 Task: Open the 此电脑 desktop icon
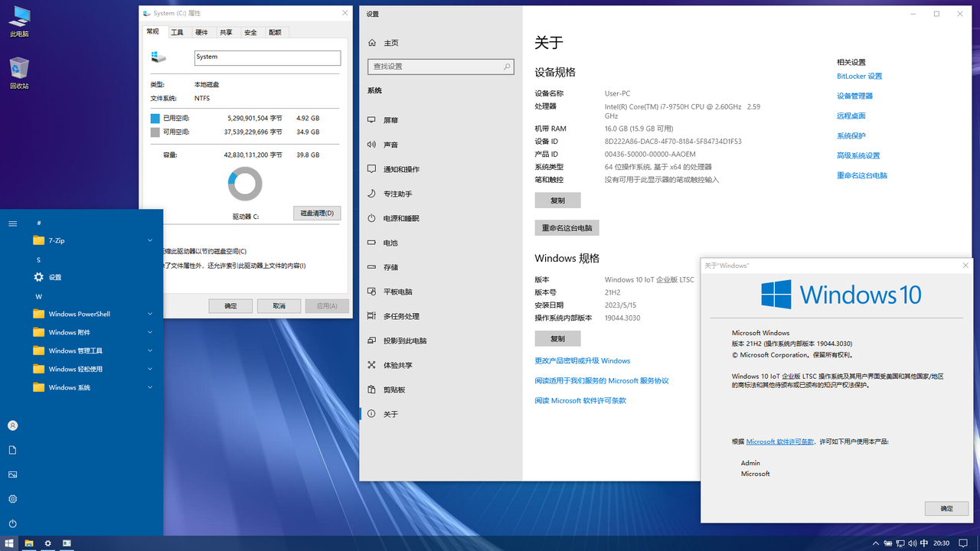click(19, 21)
